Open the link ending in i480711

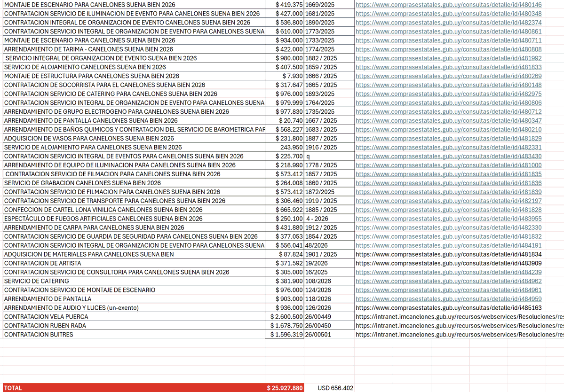[x=449, y=40]
